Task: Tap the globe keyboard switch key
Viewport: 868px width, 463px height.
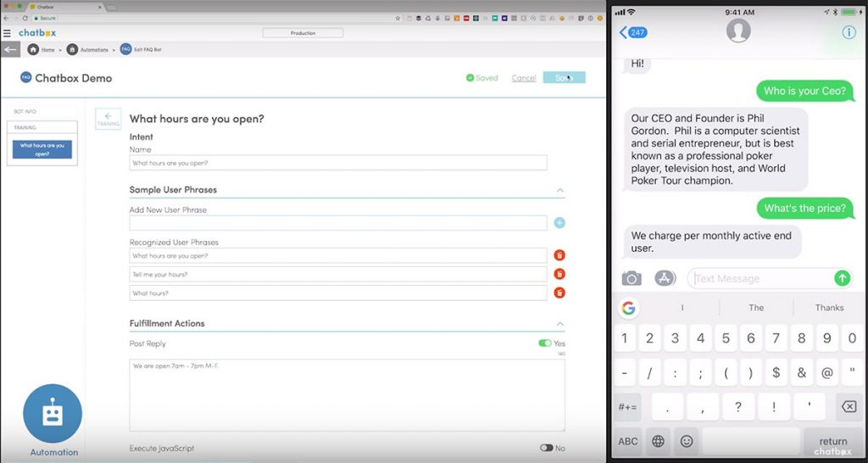Action: click(658, 442)
